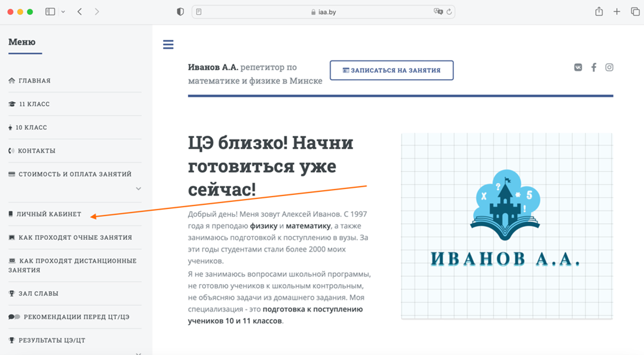Click the translate icon in address bar
The width and height of the screenshot is (644, 355).
tap(438, 12)
